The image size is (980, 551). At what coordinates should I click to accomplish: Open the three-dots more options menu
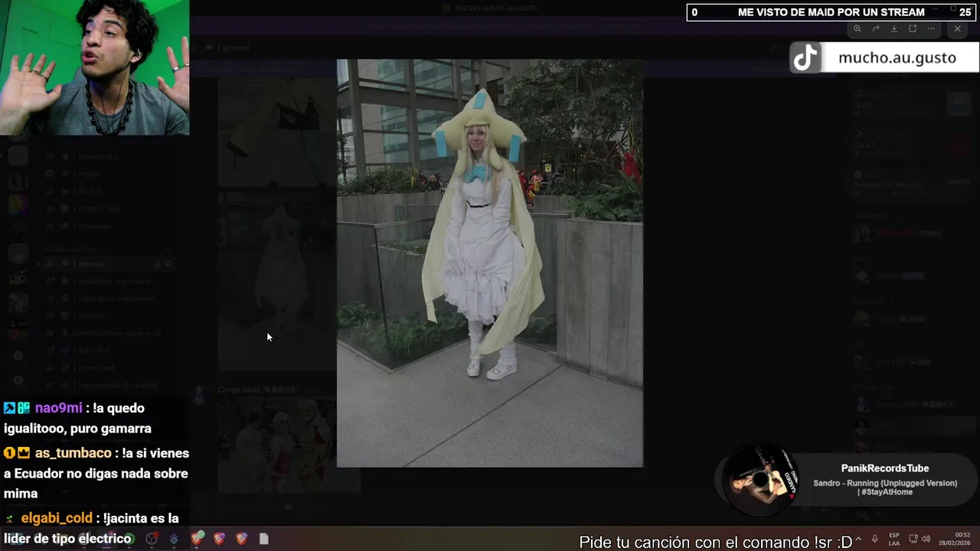(x=931, y=28)
